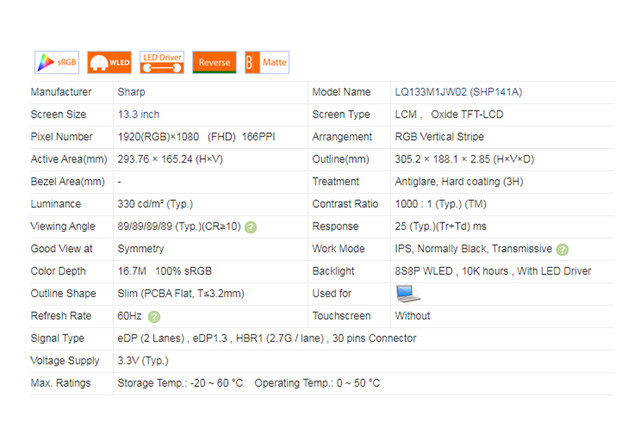Click the RGB Vertical Stripe arrangement value
The width and height of the screenshot is (640, 440).
[439, 137]
